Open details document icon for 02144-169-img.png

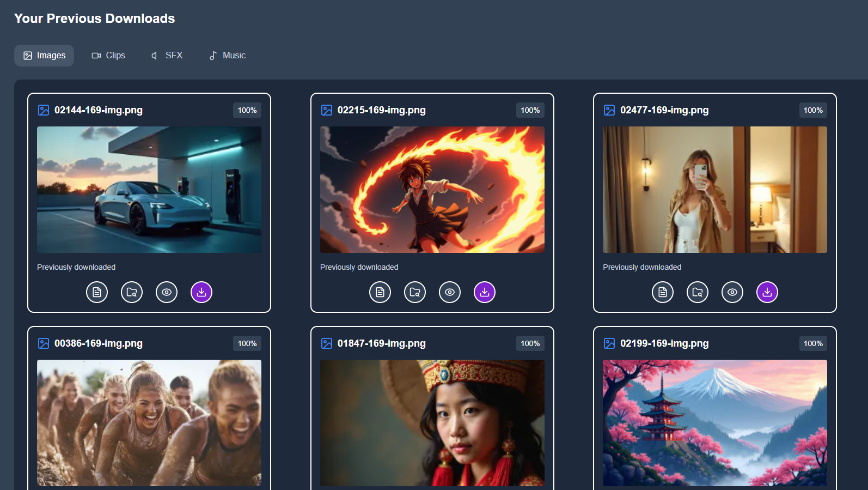pos(97,292)
